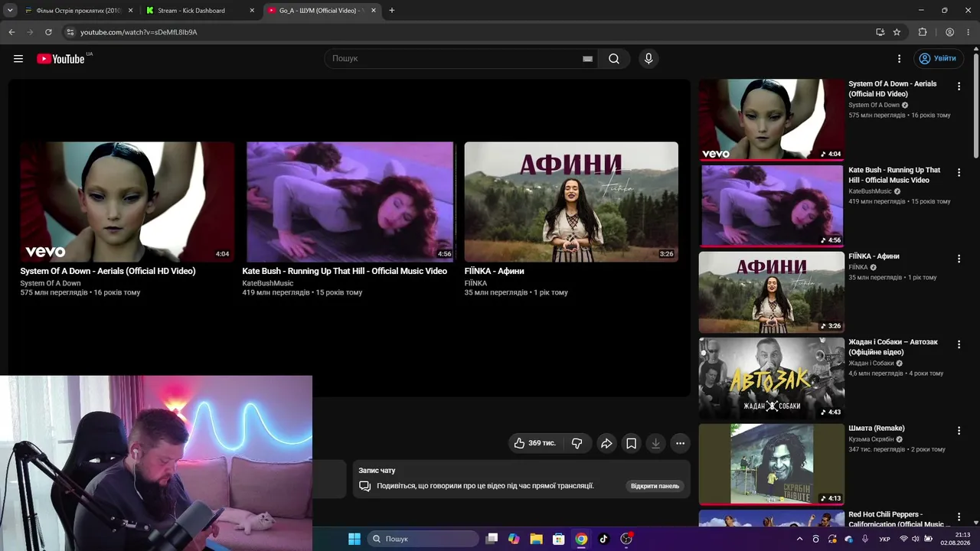Open the tab search dropdown in Chrome
980x551 pixels.
click(10, 11)
